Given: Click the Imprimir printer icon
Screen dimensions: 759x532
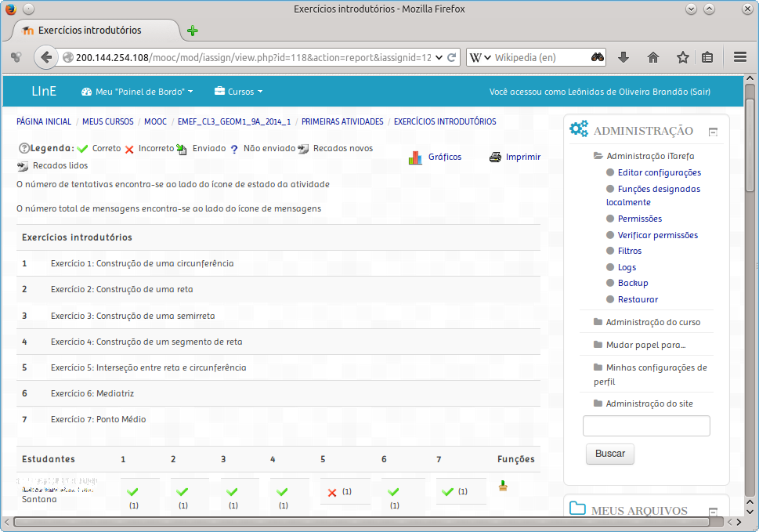Looking at the screenshot, I should [x=495, y=157].
